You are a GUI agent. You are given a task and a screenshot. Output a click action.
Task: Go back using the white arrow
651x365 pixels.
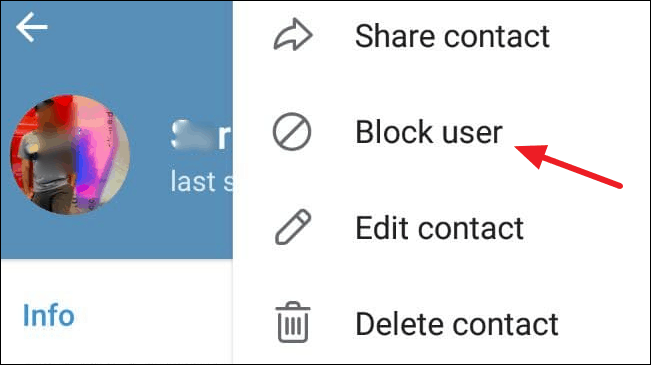pos(32,27)
